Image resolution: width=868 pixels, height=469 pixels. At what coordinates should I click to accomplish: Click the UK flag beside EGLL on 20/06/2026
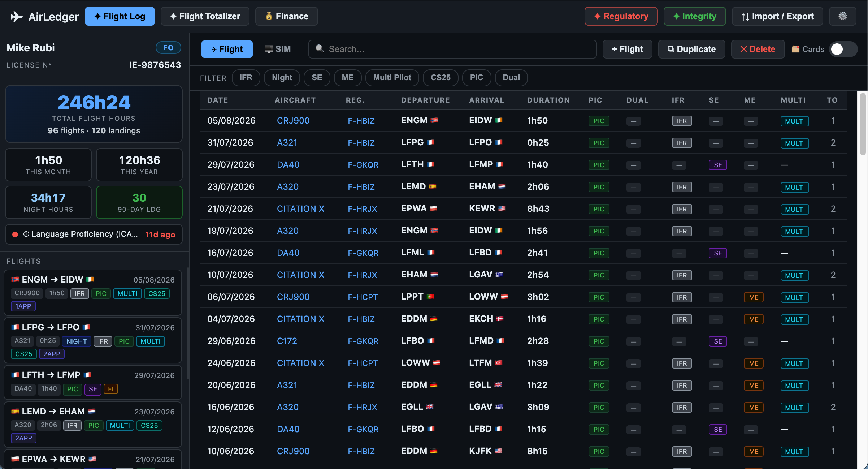(498, 385)
